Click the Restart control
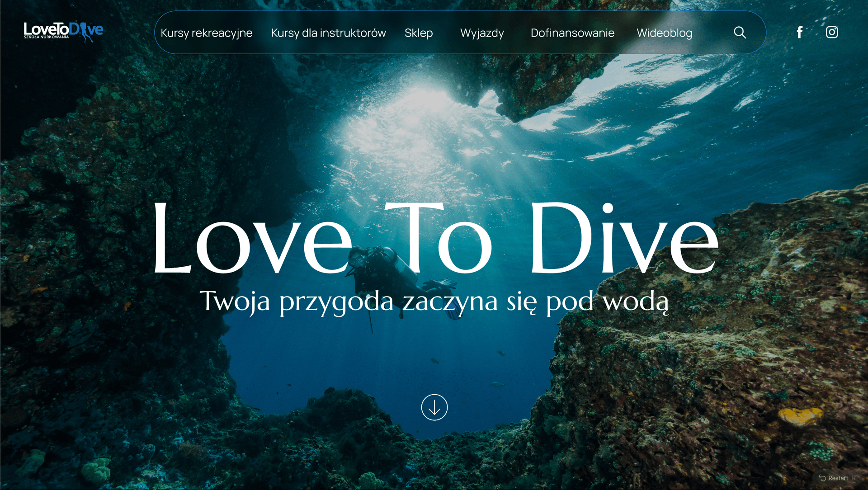Viewport: 868px width, 490px height. point(836,478)
